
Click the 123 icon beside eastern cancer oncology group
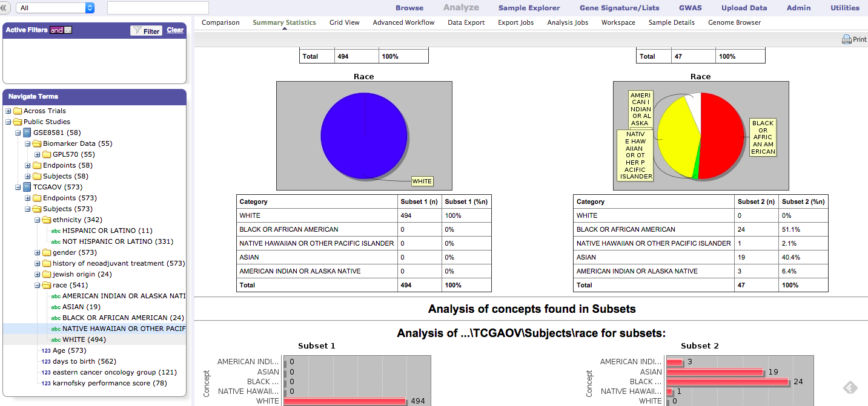[x=46, y=372]
